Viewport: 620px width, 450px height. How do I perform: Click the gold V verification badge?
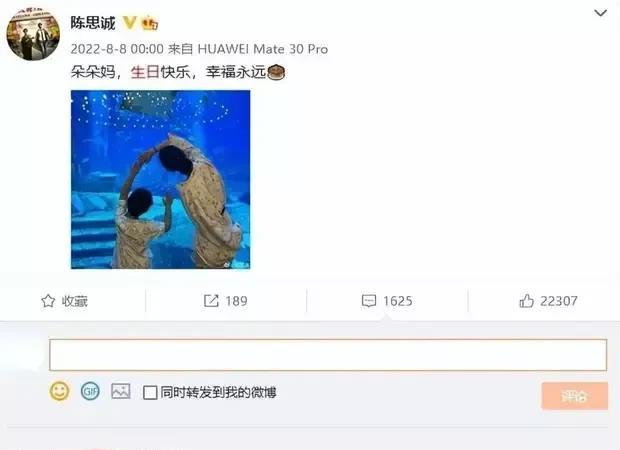[129, 23]
